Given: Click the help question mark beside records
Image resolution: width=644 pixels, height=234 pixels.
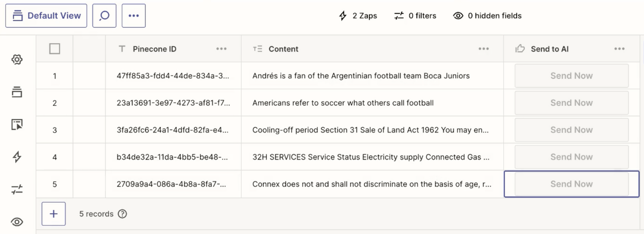Looking at the screenshot, I should (x=123, y=214).
